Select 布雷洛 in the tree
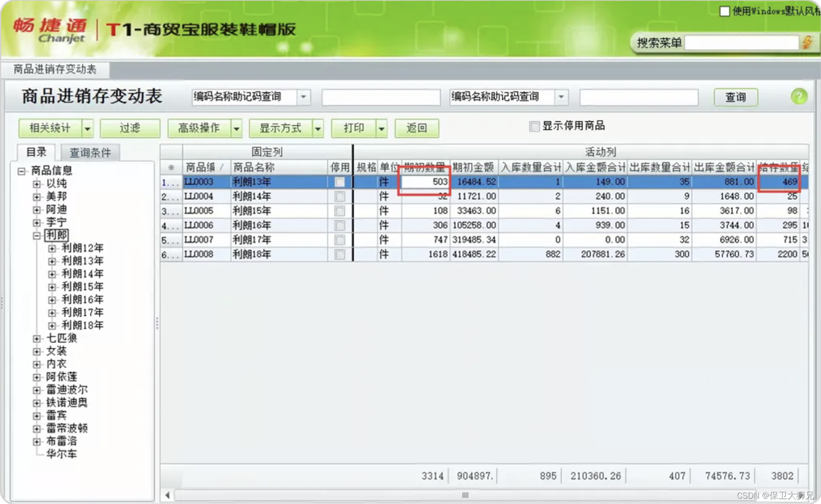The height and width of the screenshot is (504, 821). (62, 442)
